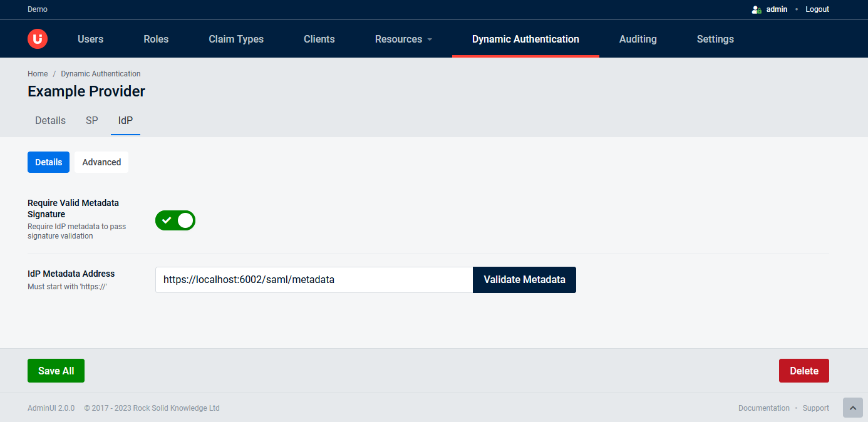Go to the Clients section
This screenshot has width=868, height=422.
(x=319, y=39)
